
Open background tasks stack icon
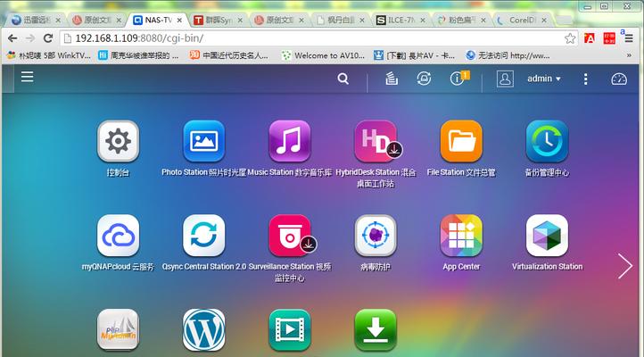tap(392, 78)
